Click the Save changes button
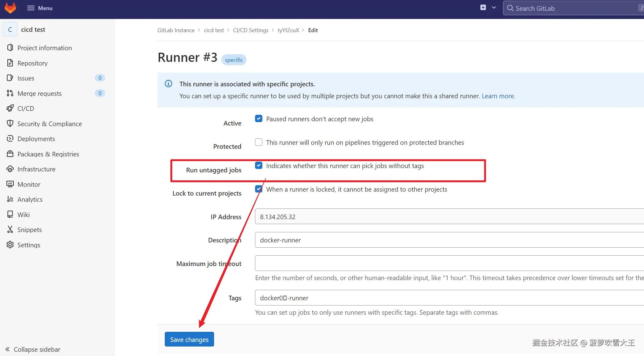Viewport: 644px width, 356px height. tap(189, 339)
